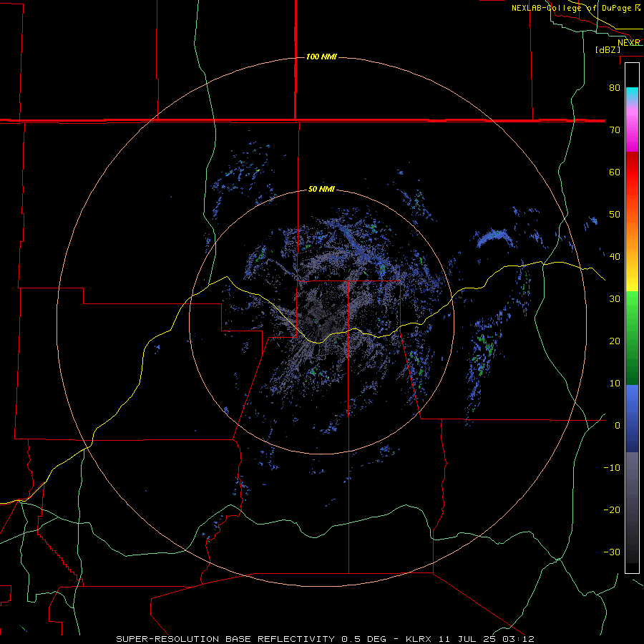
Task: Click the 80 value on the dBZ scale
Action: click(615, 88)
